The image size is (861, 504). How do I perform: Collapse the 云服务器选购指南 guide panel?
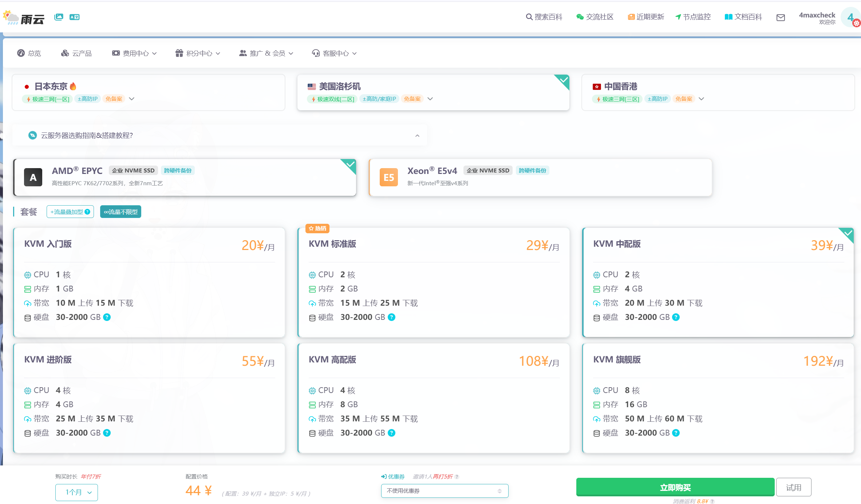pos(417,135)
